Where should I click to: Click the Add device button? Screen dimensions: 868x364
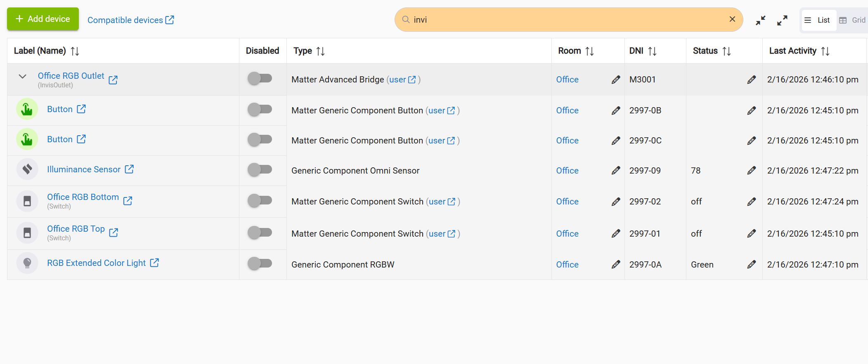click(43, 19)
